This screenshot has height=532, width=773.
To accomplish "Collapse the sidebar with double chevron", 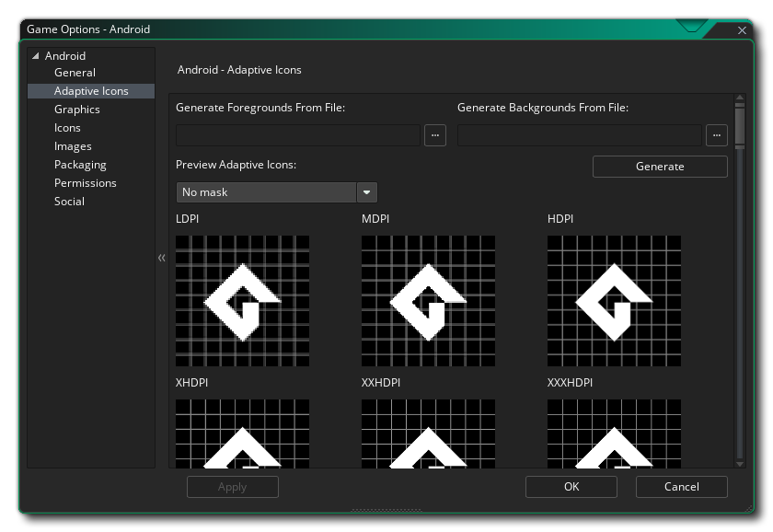I will click(x=162, y=258).
